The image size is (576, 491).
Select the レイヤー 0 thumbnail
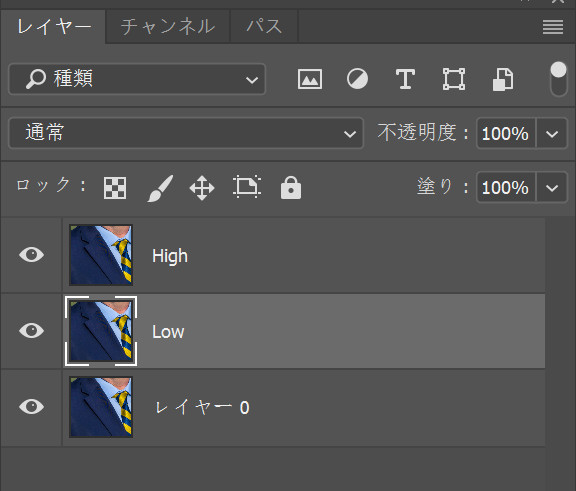[x=101, y=407]
